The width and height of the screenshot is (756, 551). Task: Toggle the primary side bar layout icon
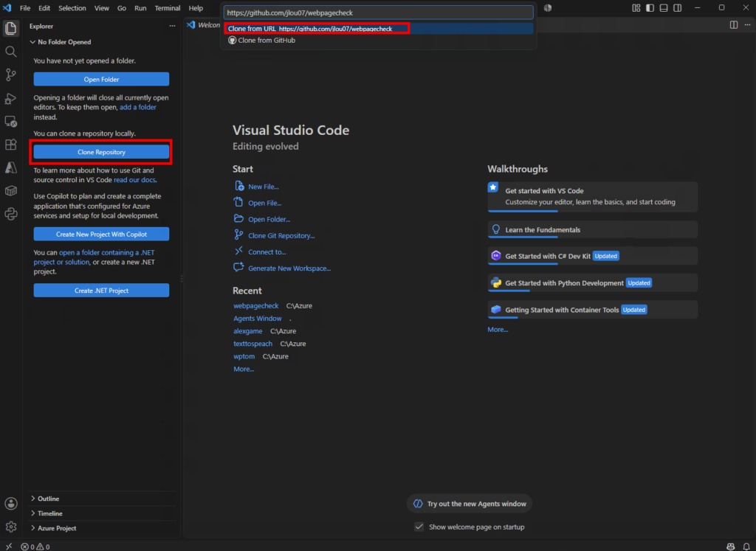[x=650, y=7]
